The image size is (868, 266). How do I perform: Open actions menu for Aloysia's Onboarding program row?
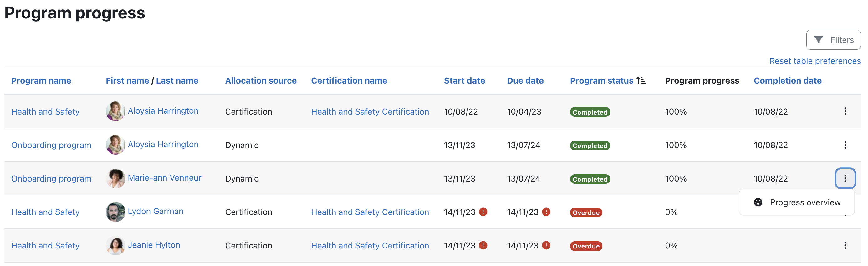845,145
